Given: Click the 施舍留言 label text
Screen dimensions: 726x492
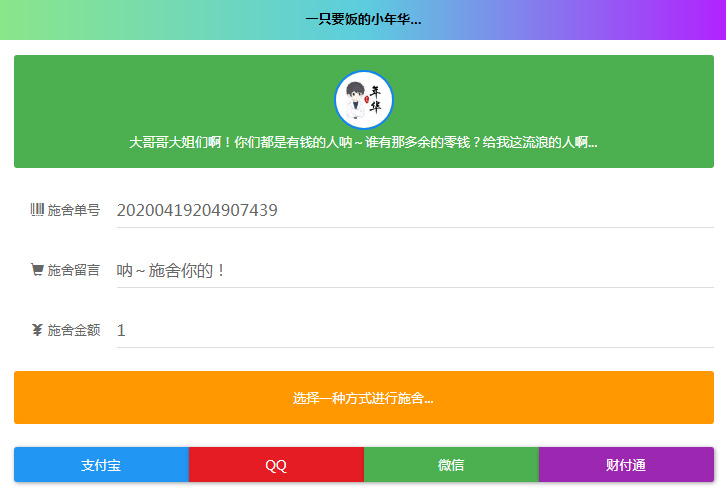Looking at the screenshot, I should (x=74, y=270).
